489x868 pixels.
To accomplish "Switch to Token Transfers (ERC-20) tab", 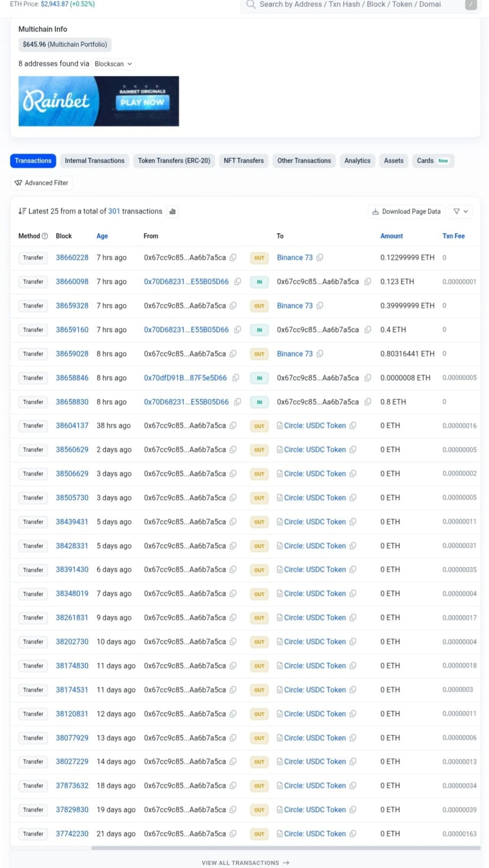I will point(174,161).
